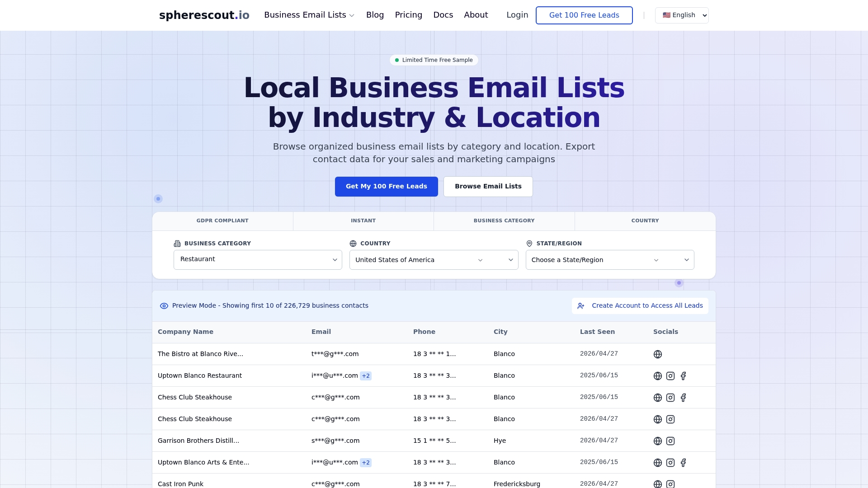
Task: Expand the Business Email Lists nav menu
Action: [x=309, y=15]
